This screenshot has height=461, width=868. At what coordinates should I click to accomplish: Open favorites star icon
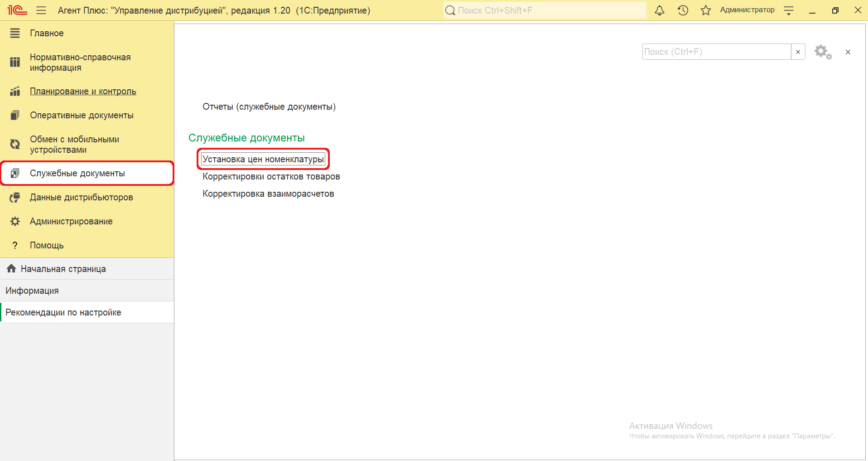[705, 10]
